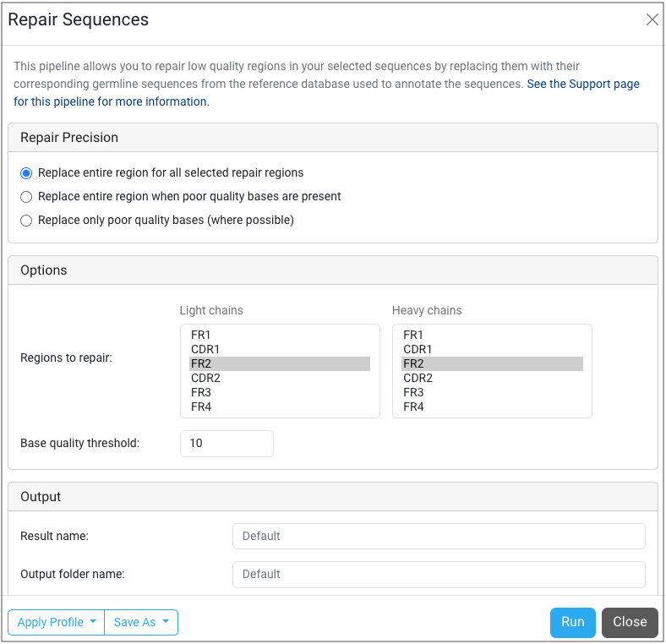This screenshot has height=644, width=666.
Task: Choose FR4 in Light chains list
Action: pos(201,407)
